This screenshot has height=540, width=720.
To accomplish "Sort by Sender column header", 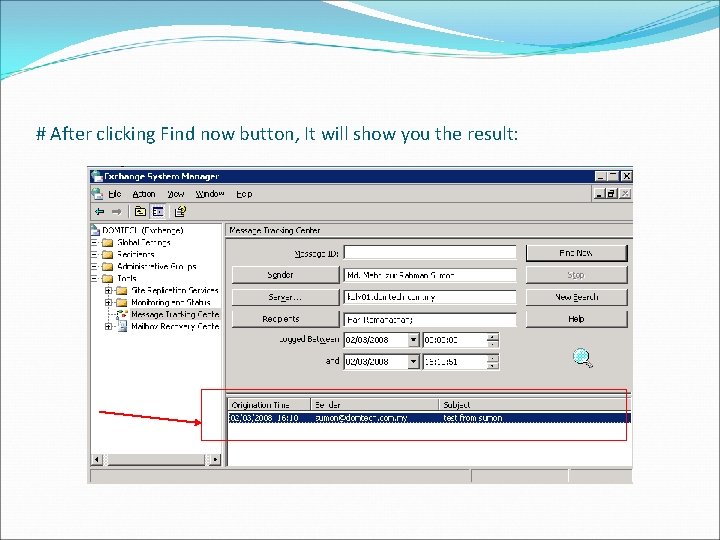I will (375, 405).
